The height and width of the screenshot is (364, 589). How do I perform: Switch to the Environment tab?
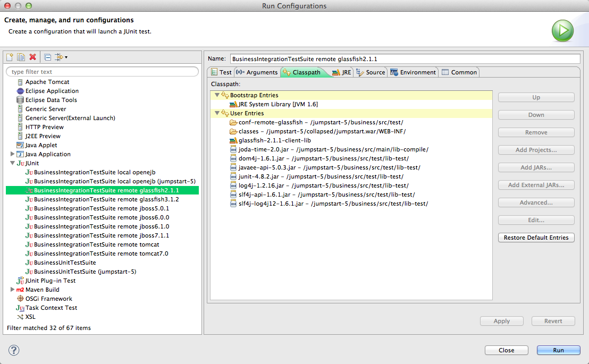click(413, 72)
